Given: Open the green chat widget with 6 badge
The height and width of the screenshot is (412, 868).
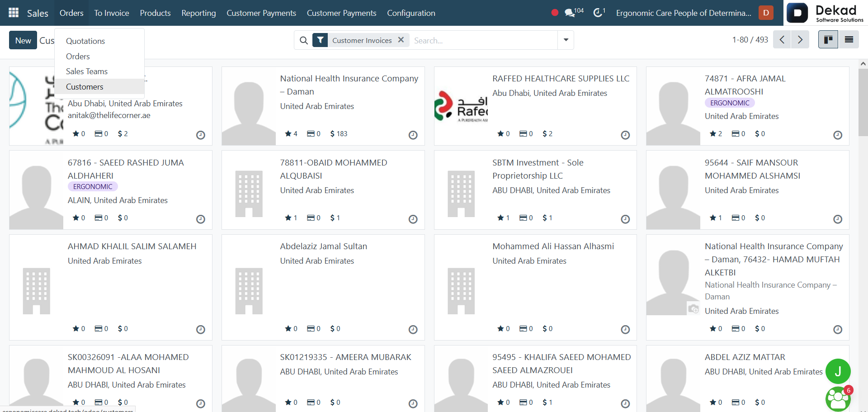Looking at the screenshot, I should point(838,399).
